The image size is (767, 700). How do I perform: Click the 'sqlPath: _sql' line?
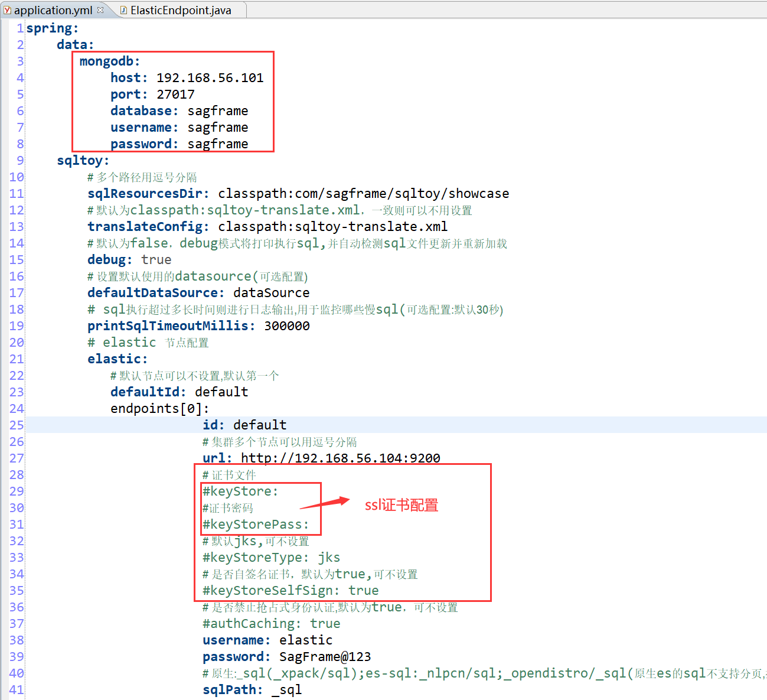tap(252, 690)
